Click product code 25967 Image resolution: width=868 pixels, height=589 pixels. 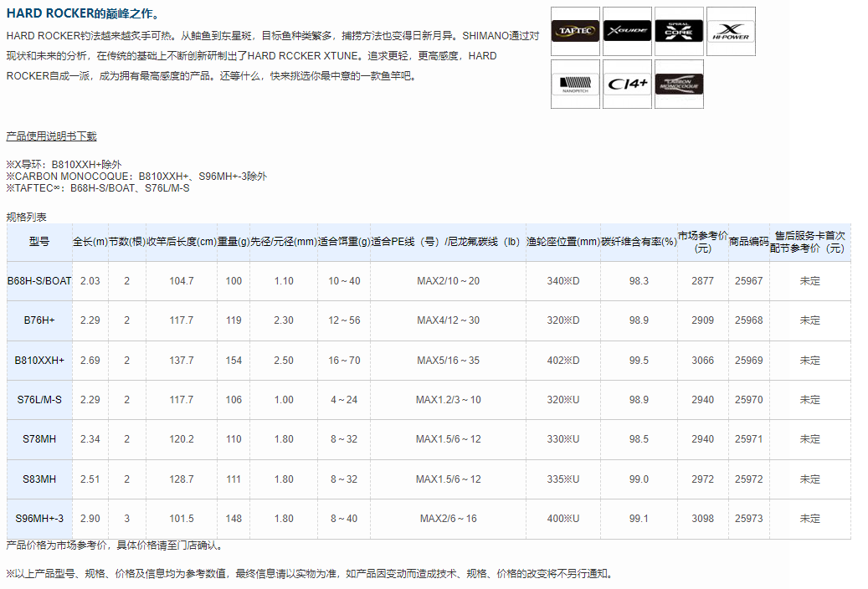pos(748,280)
